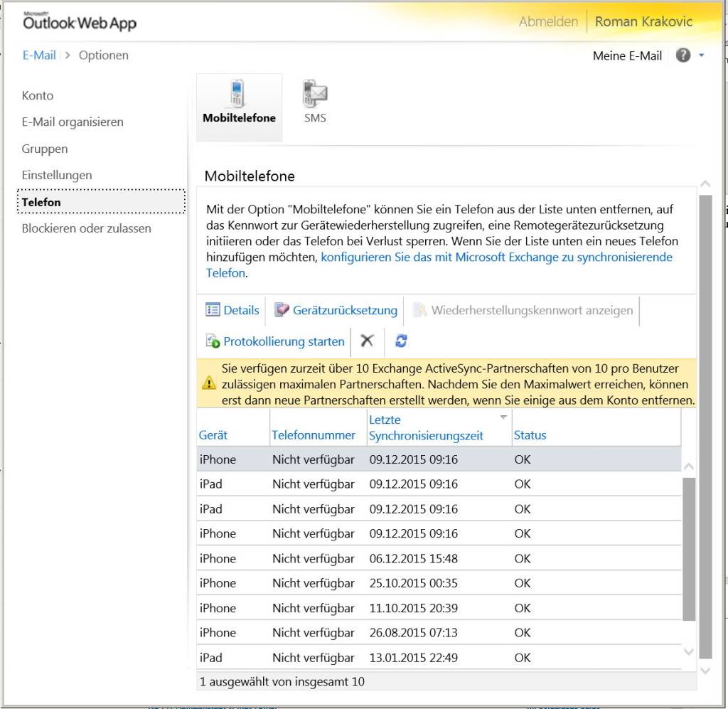Click the Optionen breadcrumb
Image resolution: width=728 pixels, height=709 pixels.
(104, 55)
